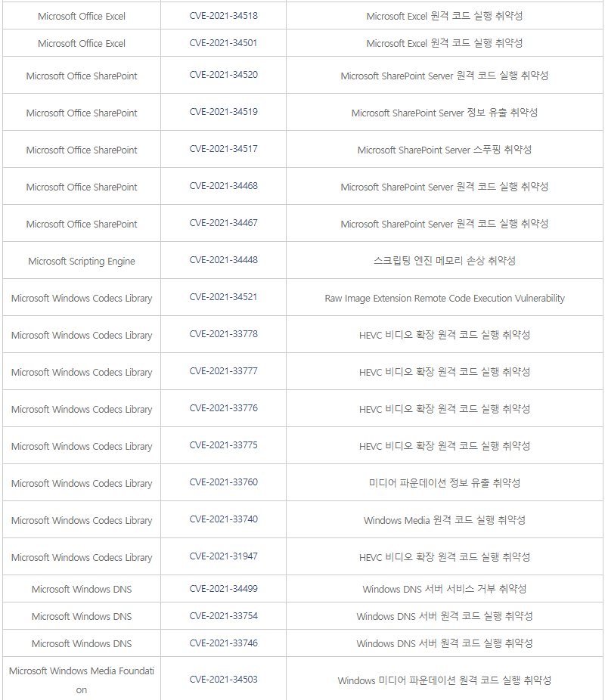Click the 미디어 파운데이션 정보 유출 취약성 description
605x700 pixels.
[x=444, y=483]
